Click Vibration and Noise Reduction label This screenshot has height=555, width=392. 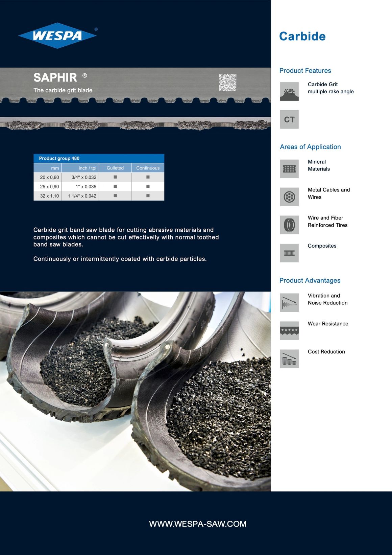click(x=327, y=299)
